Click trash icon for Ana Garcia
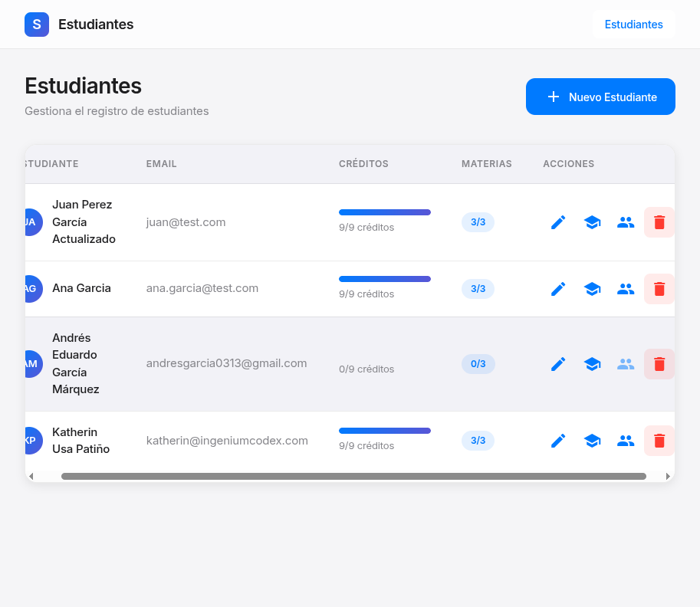Viewport: 700px width, 607px height. pyautogui.click(x=659, y=289)
